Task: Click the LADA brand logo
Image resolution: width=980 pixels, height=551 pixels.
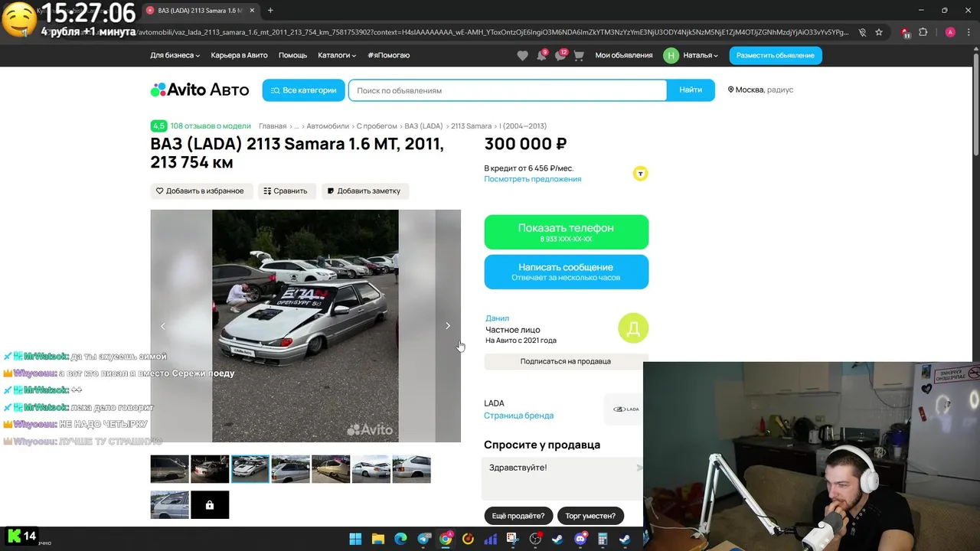Action: (x=626, y=409)
